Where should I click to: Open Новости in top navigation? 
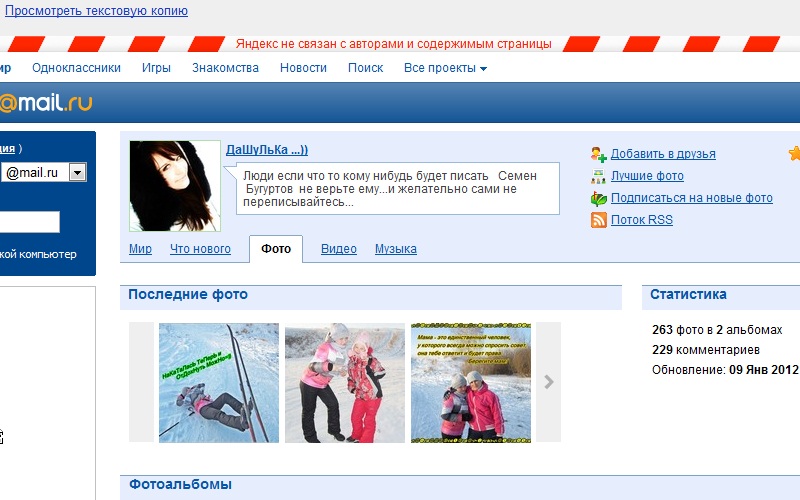pos(303,68)
